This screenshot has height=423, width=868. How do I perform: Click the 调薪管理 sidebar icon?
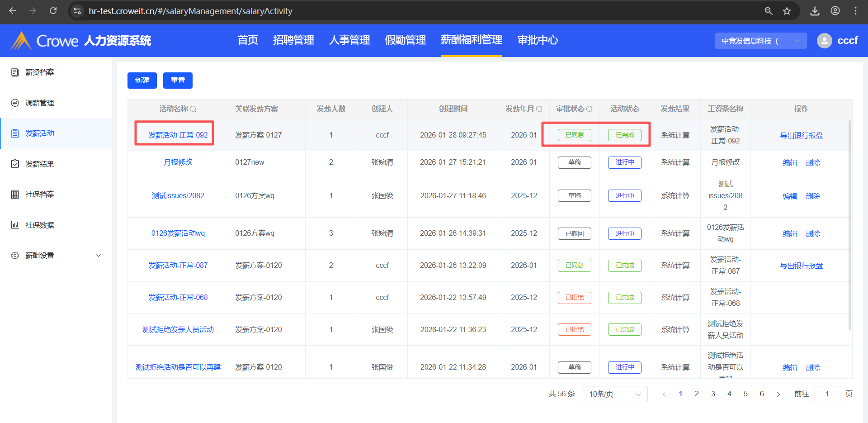(15, 103)
